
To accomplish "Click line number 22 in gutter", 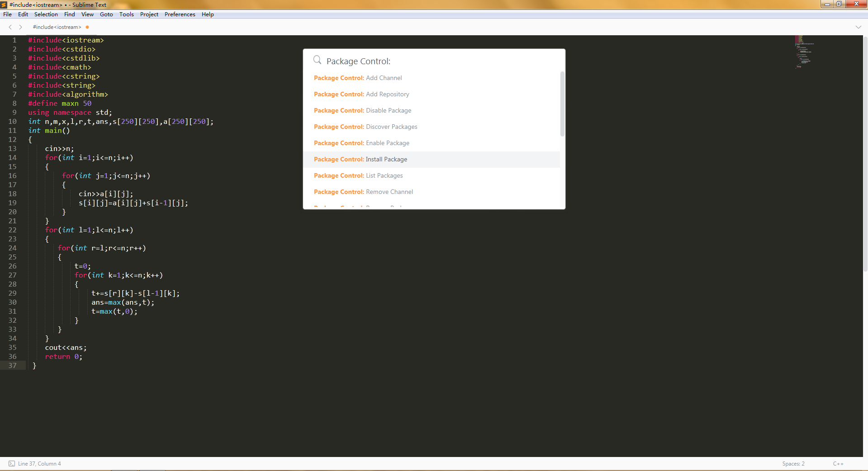I will pyautogui.click(x=12, y=230).
